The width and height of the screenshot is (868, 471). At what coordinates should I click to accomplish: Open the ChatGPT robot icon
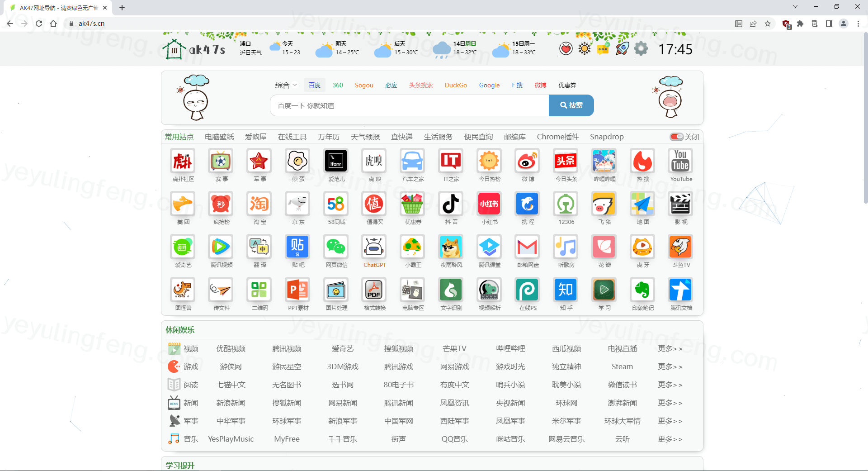(x=374, y=247)
